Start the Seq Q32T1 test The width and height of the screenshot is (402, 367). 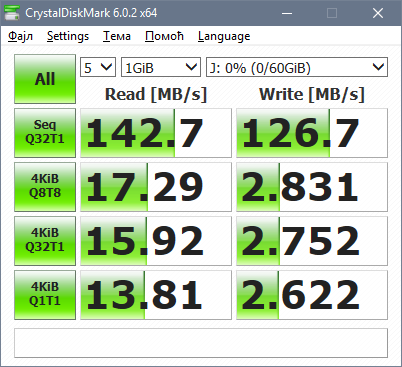[45, 133]
